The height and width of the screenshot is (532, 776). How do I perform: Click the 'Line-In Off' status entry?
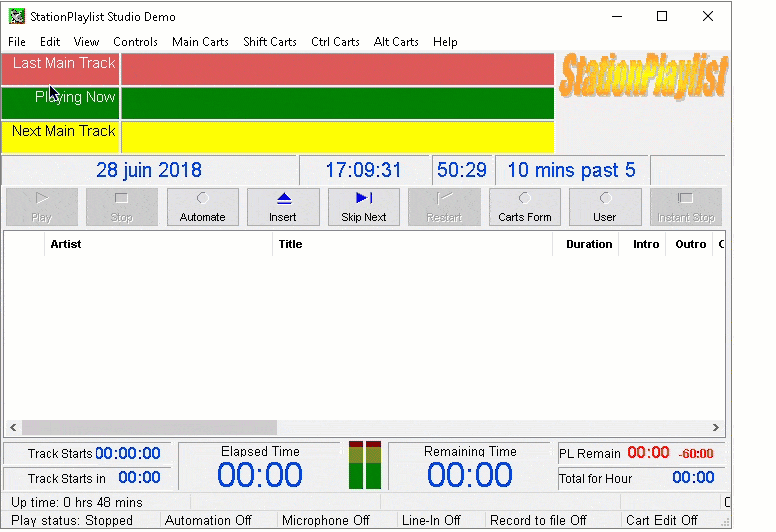(431, 521)
